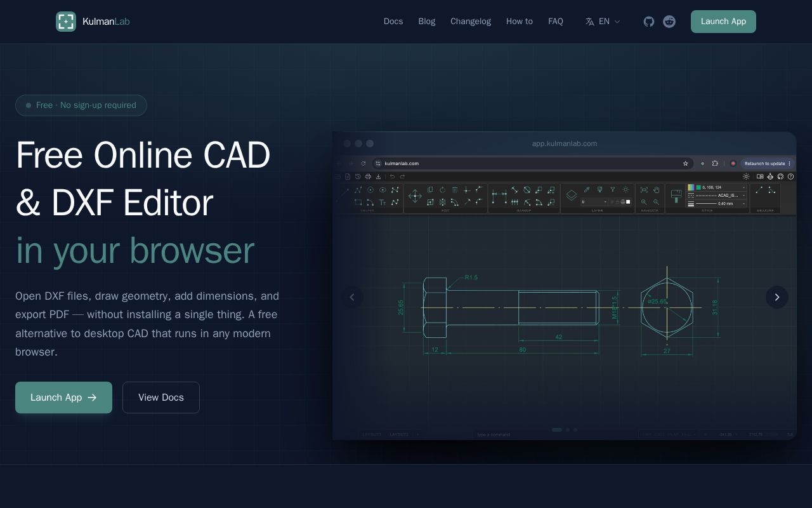The height and width of the screenshot is (508, 812).
Task: Open the Layers stack icon in the preview
Action: pos(572,195)
